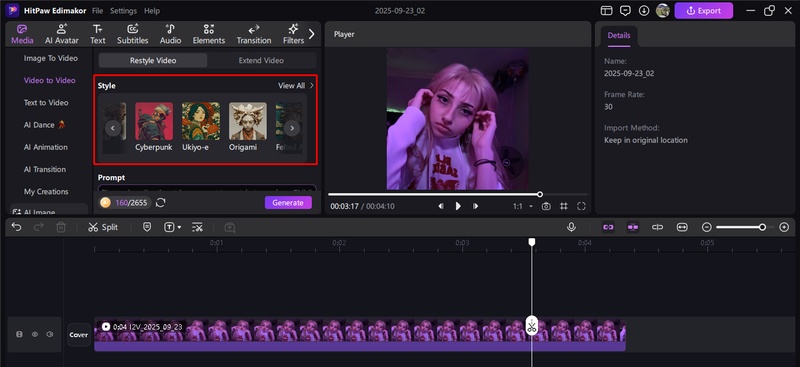Open the Media tab
Screen dimensions: 800x367
pyautogui.click(x=22, y=34)
